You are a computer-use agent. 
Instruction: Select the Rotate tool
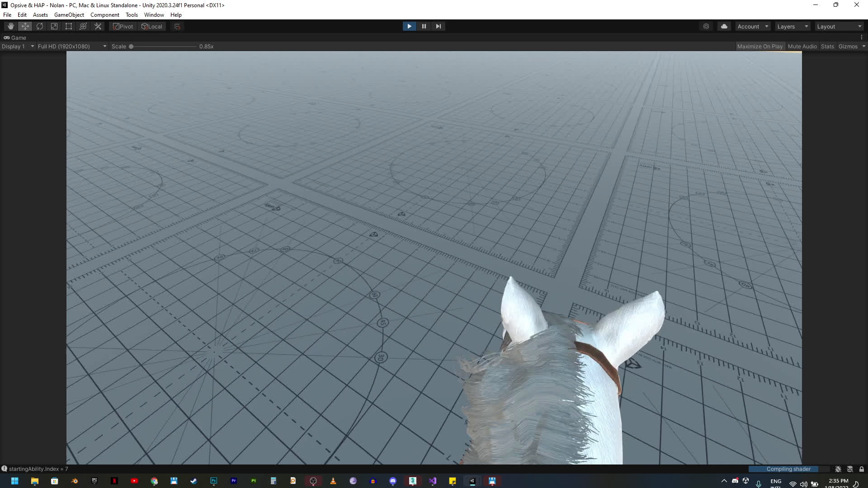(40, 26)
